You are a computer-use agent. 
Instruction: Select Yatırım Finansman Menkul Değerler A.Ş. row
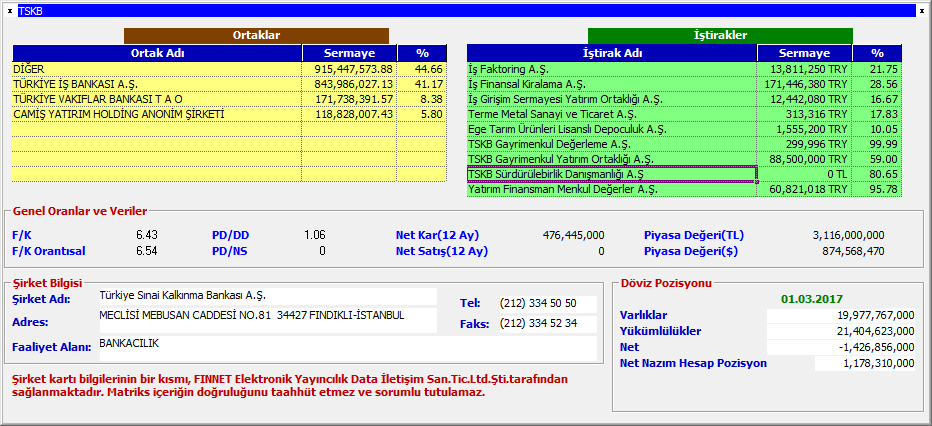(684, 189)
